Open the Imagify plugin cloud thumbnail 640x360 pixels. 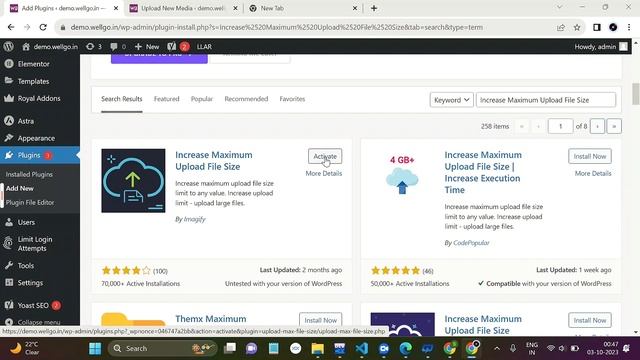coord(133,180)
